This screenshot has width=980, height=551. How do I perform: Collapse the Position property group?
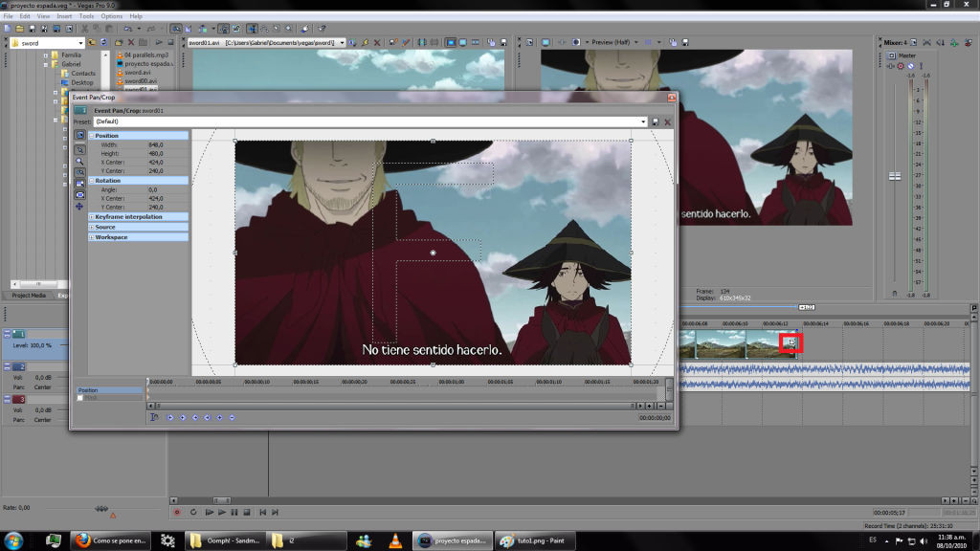click(91, 136)
